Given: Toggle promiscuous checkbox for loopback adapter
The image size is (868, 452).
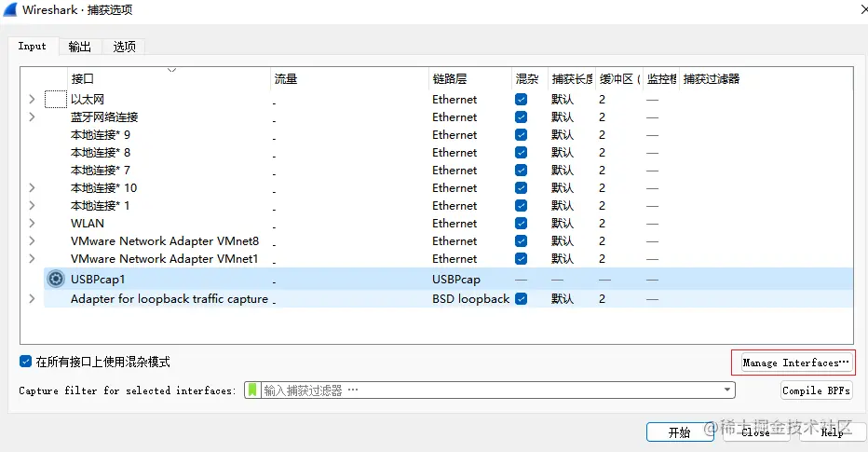Looking at the screenshot, I should tap(521, 298).
